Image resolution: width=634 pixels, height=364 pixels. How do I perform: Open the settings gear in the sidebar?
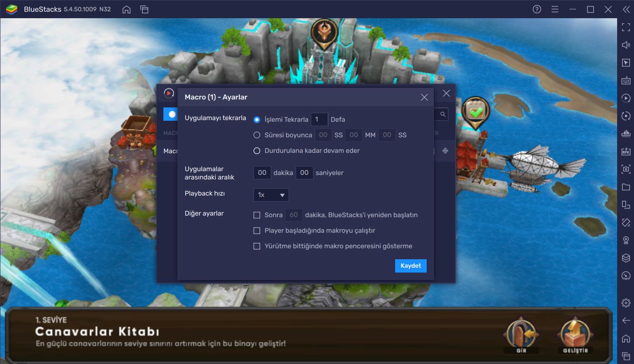626,303
